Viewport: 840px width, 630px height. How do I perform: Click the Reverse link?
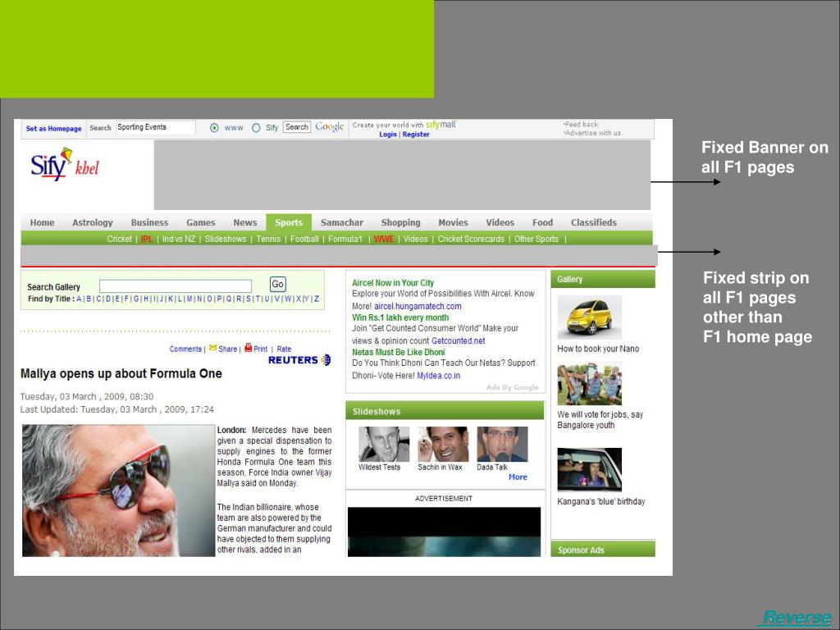click(797, 618)
